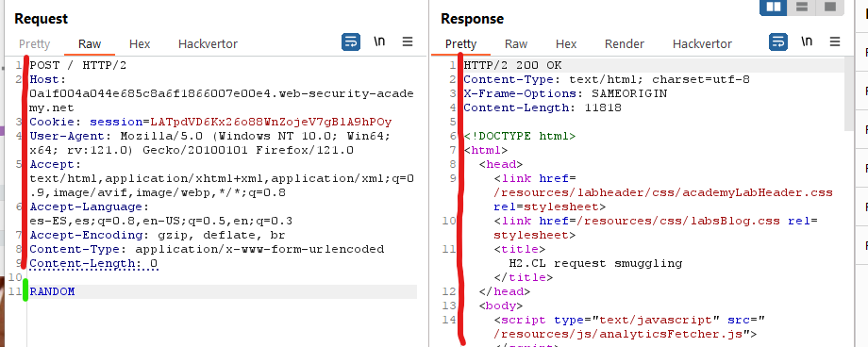Click the HTTP/2 200 OK status line

click(x=512, y=65)
